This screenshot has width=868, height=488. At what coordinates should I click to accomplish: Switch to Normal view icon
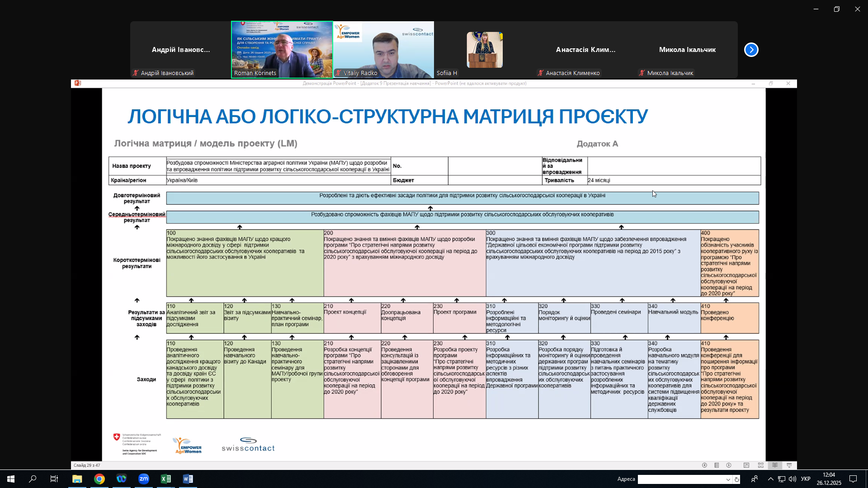[x=746, y=465]
